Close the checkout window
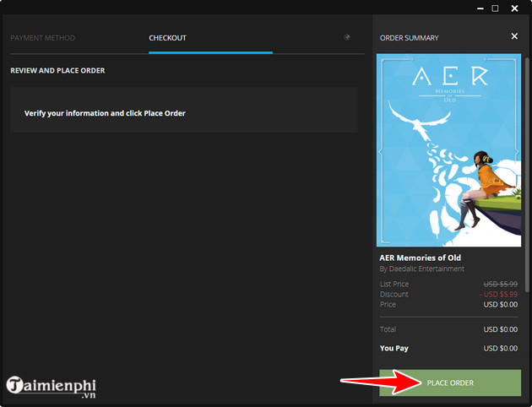532x407 pixels. coord(514,8)
